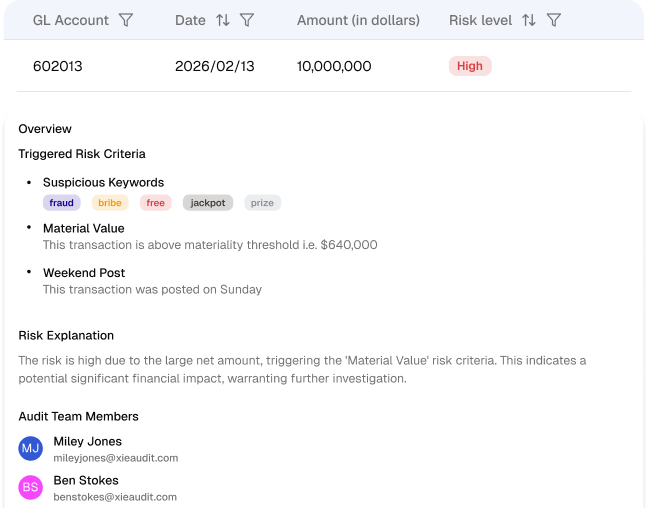Open the Risk level filter icon
Image resolution: width=648 pixels, height=508 pixels.
(x=554, y=20)
